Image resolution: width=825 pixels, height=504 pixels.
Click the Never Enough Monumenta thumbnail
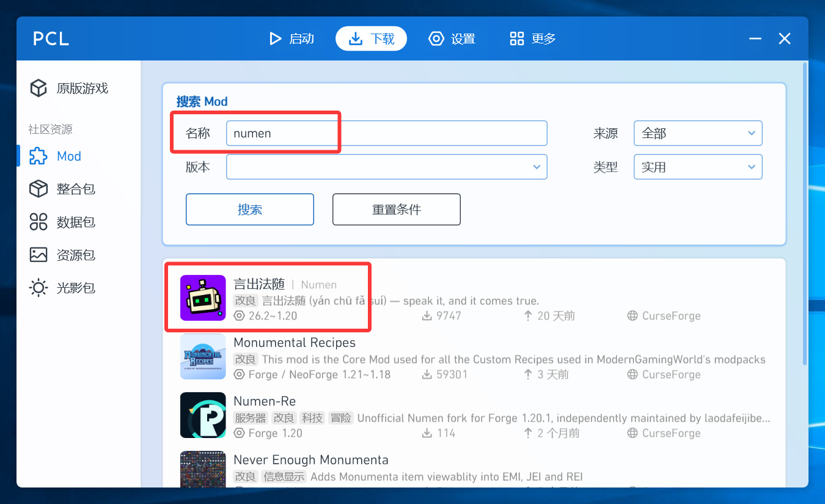pyautogui.click(x=203, y=469)
